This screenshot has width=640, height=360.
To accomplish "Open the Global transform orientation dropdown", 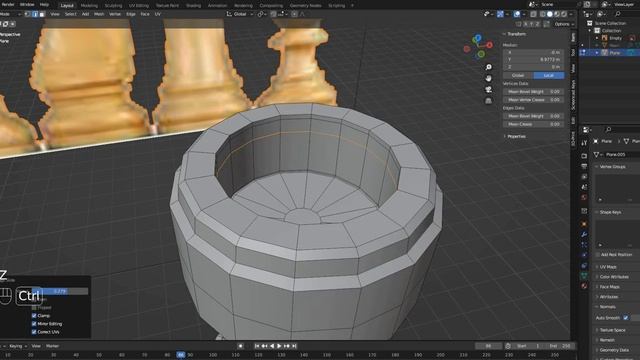I will point(240,14).
